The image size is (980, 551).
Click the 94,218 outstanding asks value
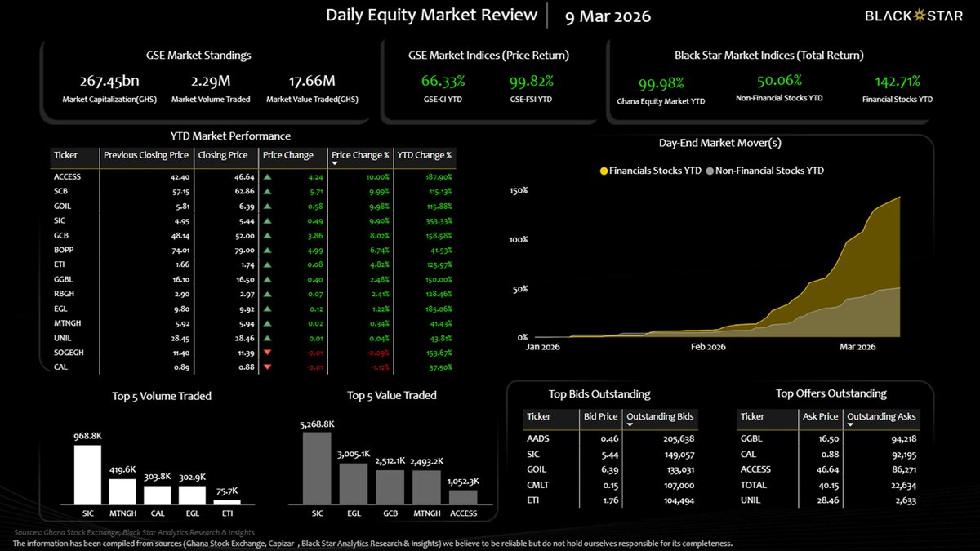pos(902,438)
